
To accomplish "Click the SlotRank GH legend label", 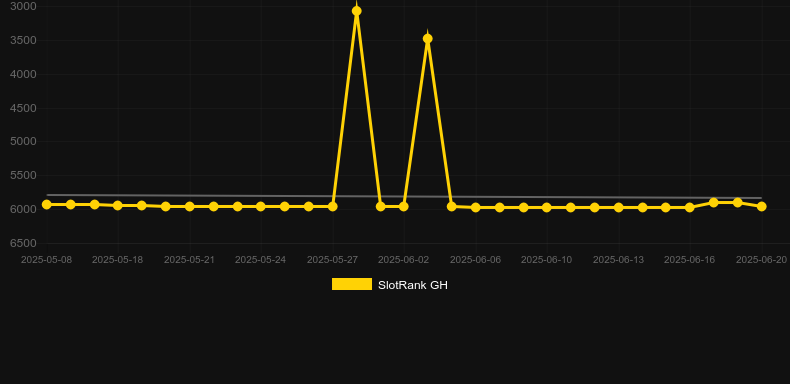I will pyautogui.click(x=413, y=285).
